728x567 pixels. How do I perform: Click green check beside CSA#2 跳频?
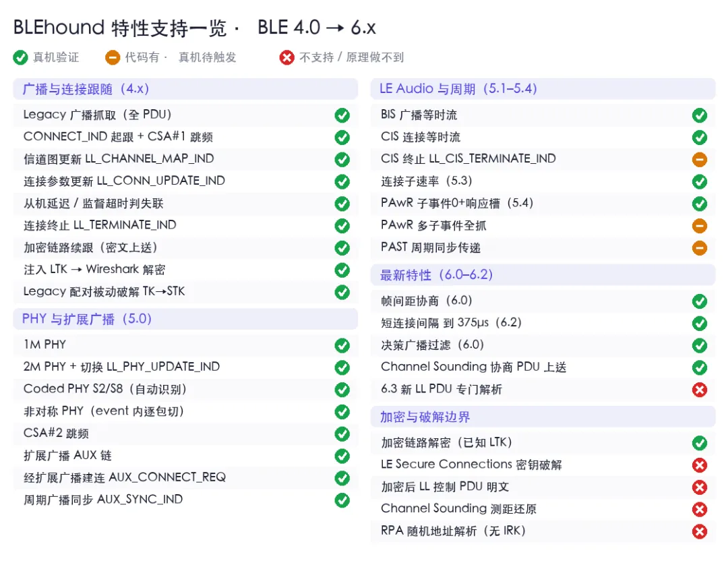click(x=342, y=434)
